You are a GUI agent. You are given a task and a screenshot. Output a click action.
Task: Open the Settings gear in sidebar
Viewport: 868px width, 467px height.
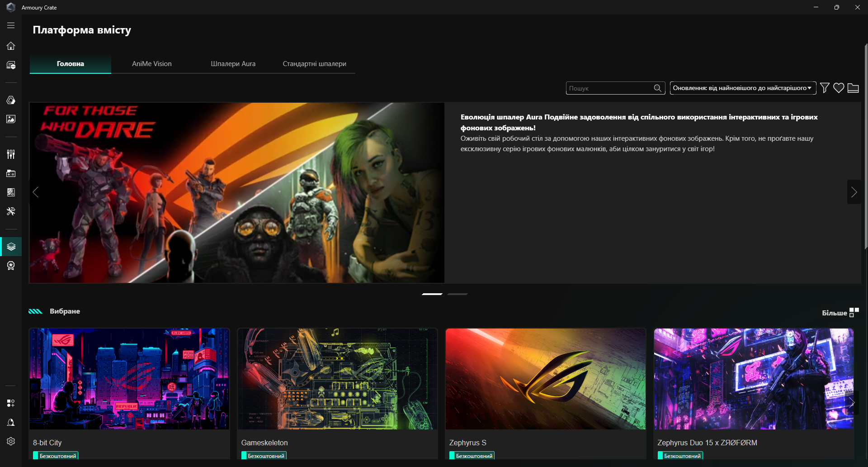11,441
